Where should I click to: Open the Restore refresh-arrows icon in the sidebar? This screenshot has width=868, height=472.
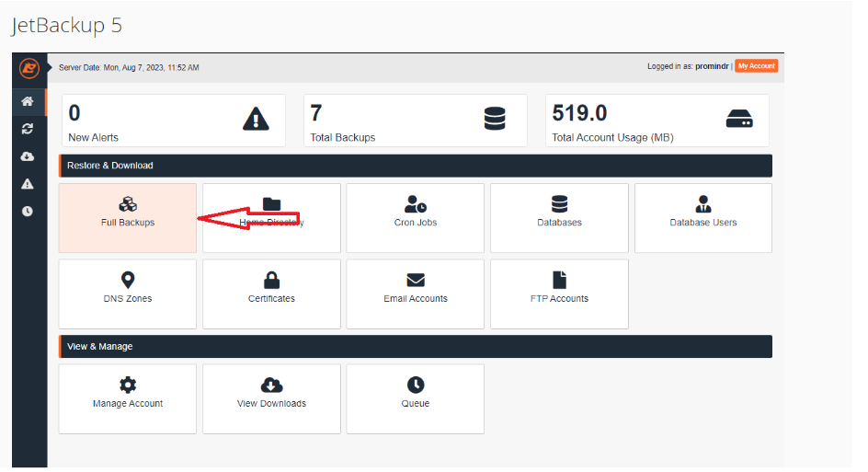28,129
